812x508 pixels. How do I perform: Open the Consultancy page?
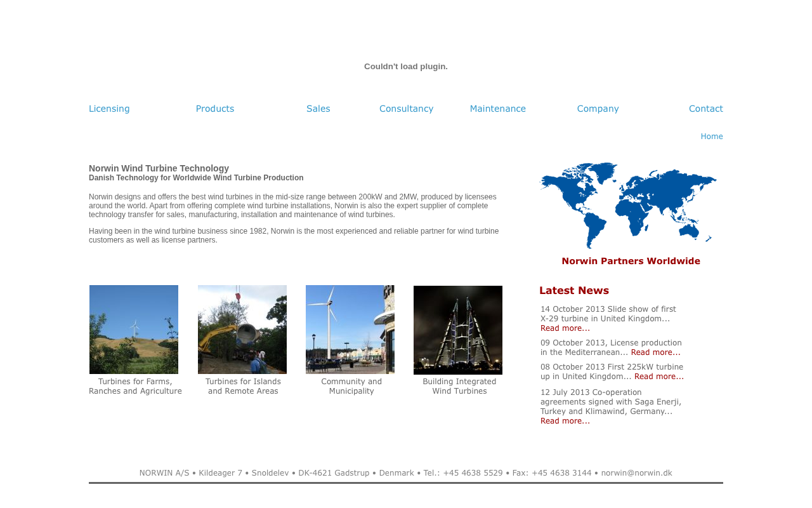click(407, 109)
